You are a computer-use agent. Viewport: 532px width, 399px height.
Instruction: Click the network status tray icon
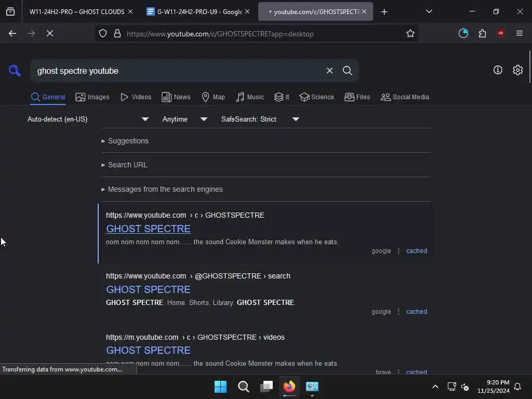pyautogui.click(x=451, y=387)
